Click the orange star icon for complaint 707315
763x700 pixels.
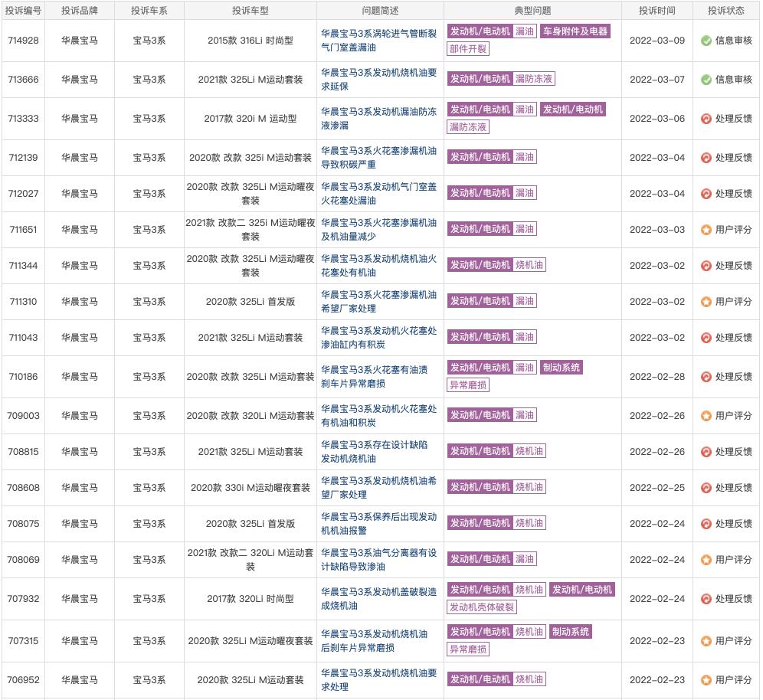click(706, 641)
